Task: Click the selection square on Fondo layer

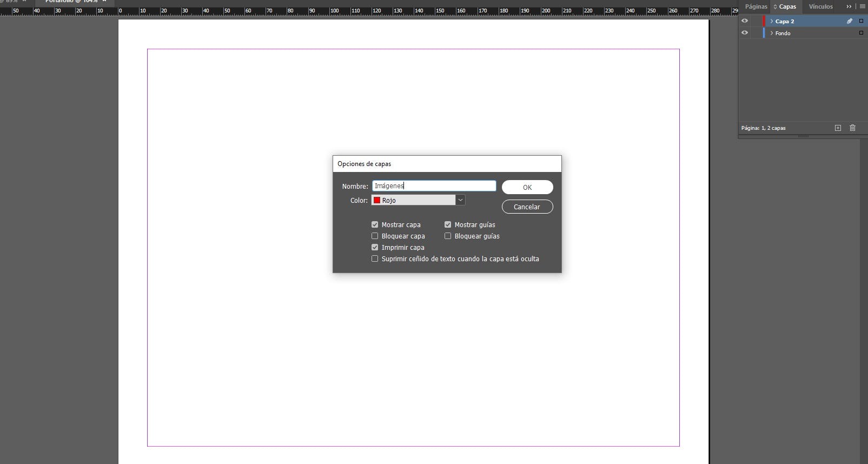Action: point(861,33)
